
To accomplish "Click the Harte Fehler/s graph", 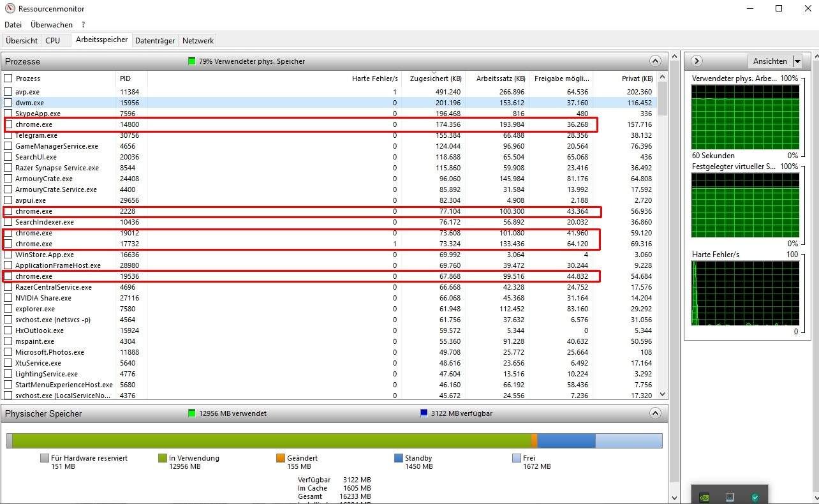I will pyautogui.click(x=746, y=292).
